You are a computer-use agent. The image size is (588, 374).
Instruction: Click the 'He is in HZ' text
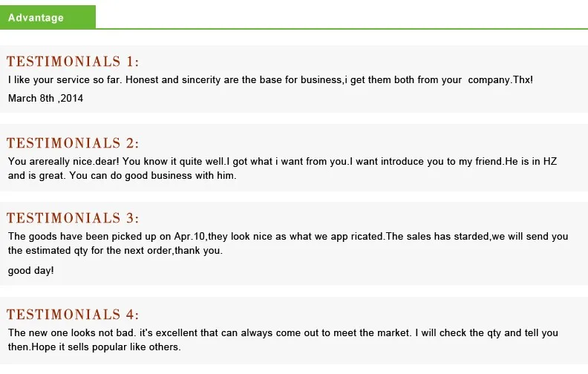[531, 162]
